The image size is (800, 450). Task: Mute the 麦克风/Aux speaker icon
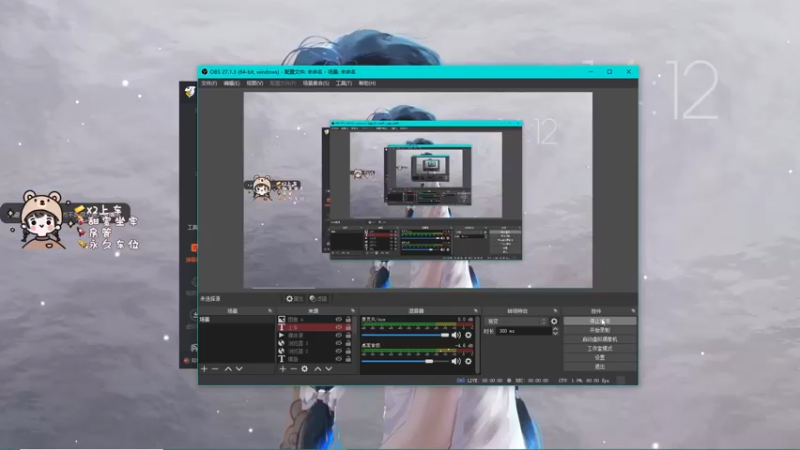click(x=456, y=335)
